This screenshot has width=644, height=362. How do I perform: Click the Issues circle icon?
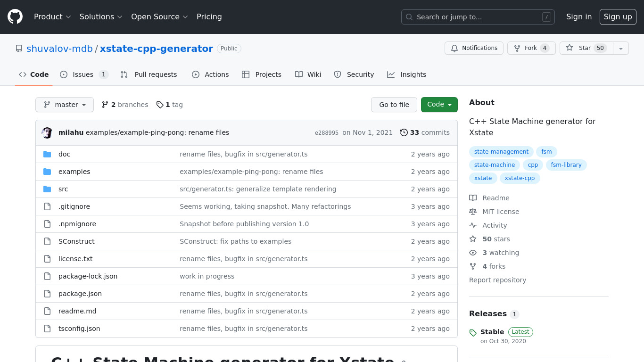point(64,74)
